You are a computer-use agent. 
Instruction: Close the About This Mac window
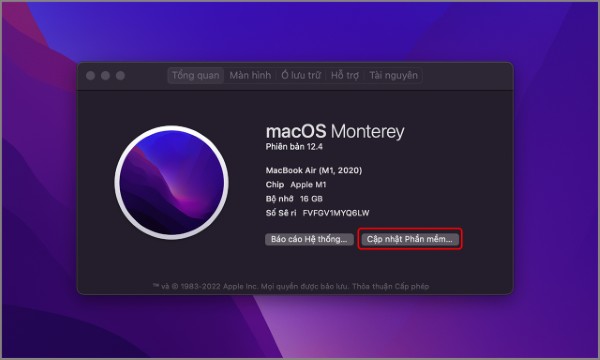[91, 75]
